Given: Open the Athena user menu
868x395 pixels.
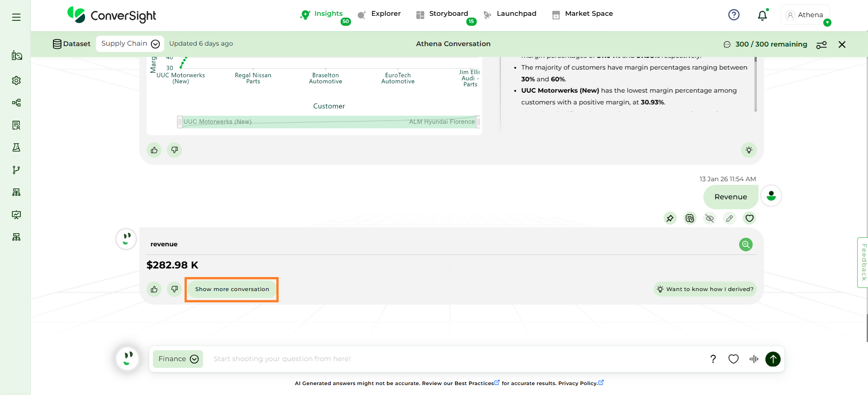Looking at the screenshot, I should [806, 15].
